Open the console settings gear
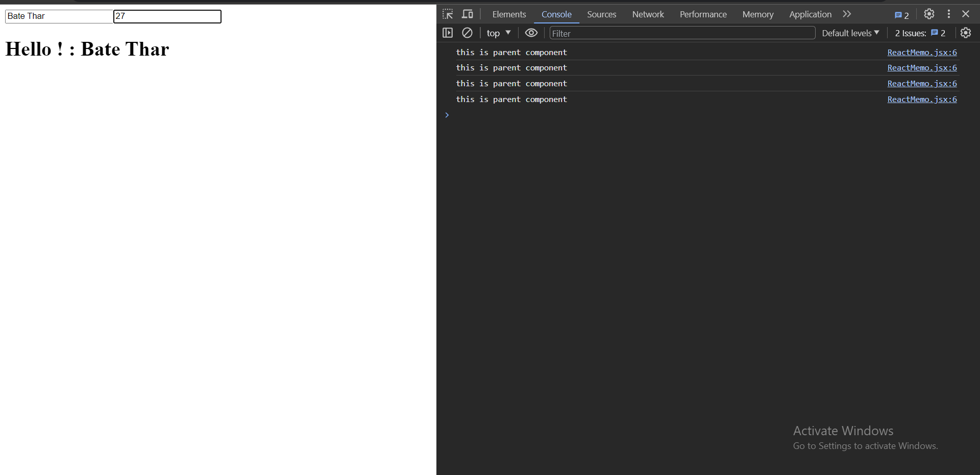Screen dimensions: 980x475 tap(965, 33)
